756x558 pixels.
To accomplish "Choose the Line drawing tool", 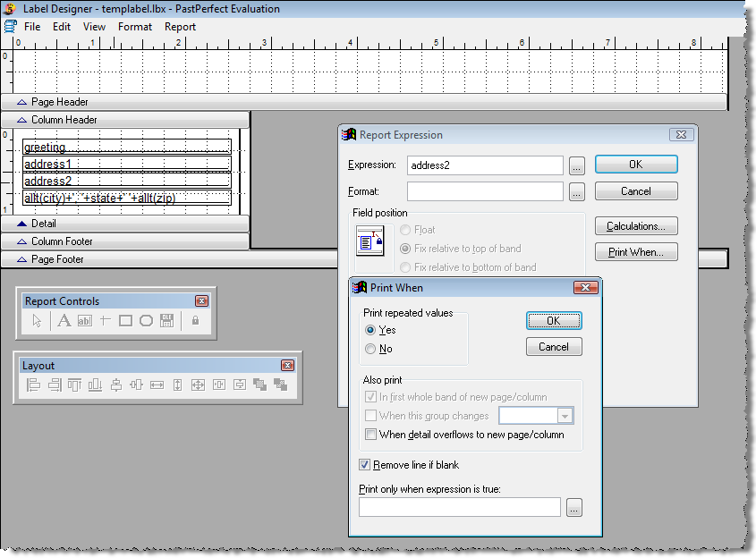I will coord(105,320).
